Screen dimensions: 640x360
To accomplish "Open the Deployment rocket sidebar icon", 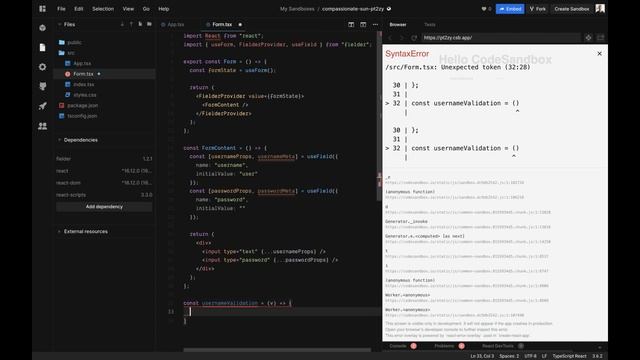I will (x=42, y=106).
